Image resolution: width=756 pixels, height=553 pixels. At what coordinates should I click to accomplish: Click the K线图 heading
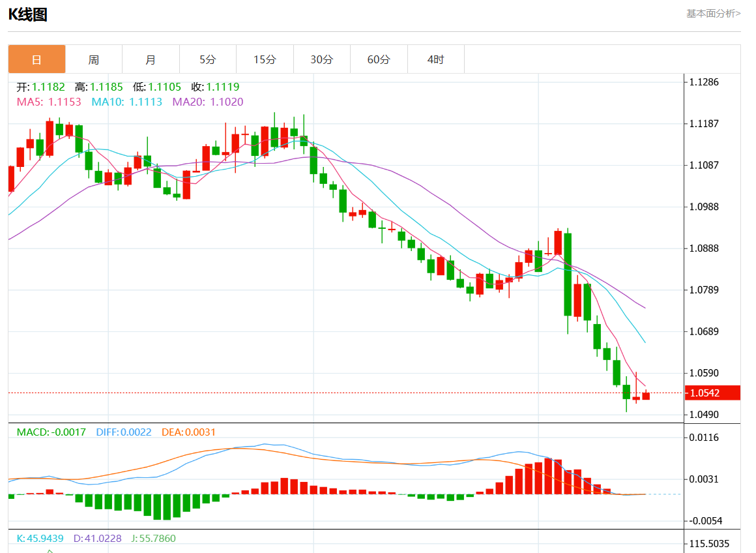coord(28,14)
